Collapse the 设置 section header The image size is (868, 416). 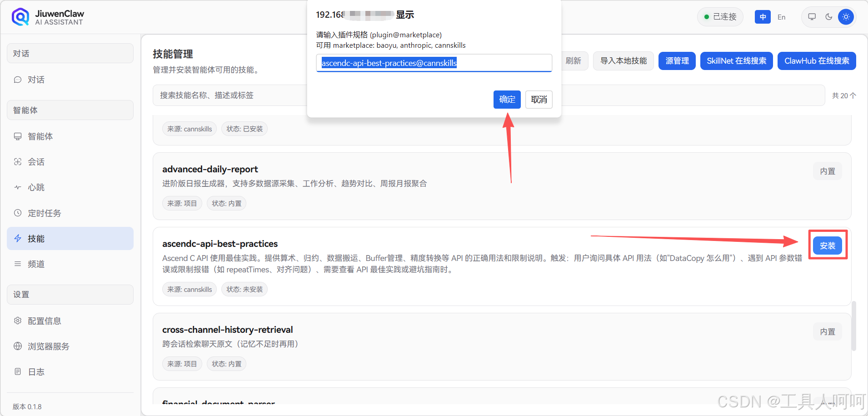click(70, 295)
